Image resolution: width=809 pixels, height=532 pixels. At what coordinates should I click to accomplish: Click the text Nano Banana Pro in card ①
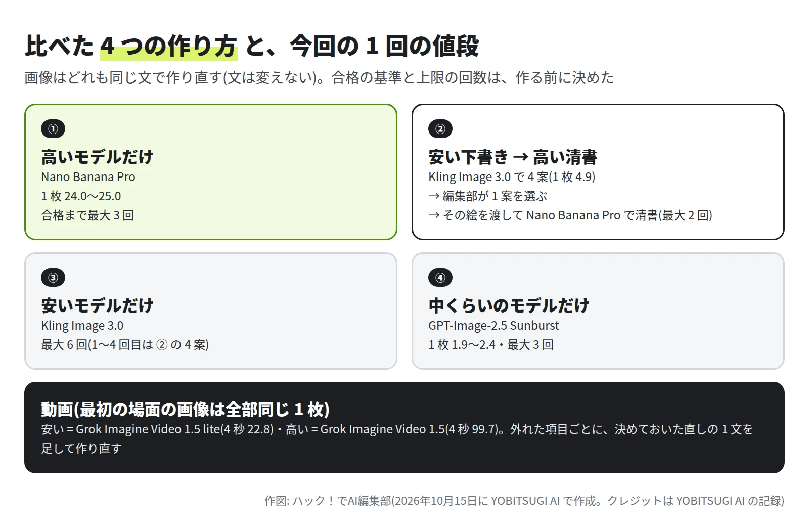(x=88, y=177)
